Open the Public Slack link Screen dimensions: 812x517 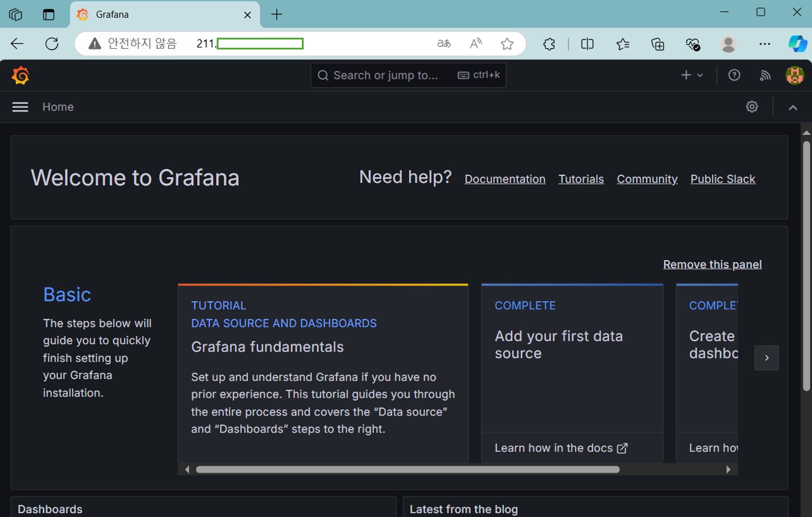(722, 179)
